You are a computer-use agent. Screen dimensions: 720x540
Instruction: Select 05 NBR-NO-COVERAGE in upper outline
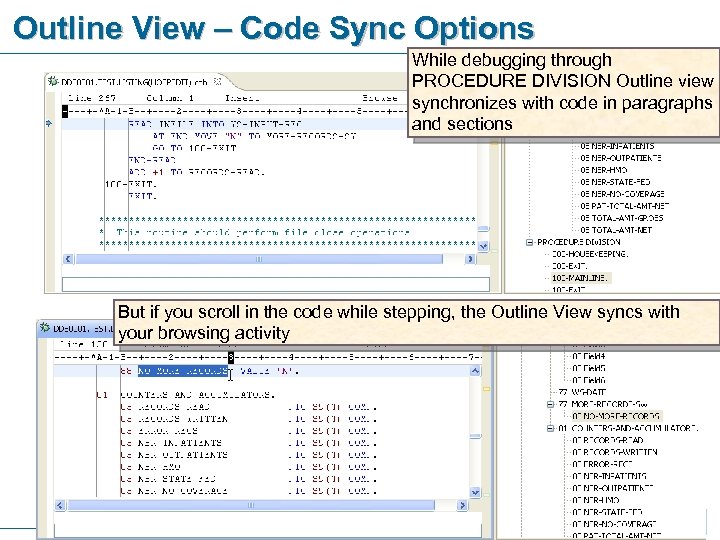pyautogui.click(x=622, y=194)
